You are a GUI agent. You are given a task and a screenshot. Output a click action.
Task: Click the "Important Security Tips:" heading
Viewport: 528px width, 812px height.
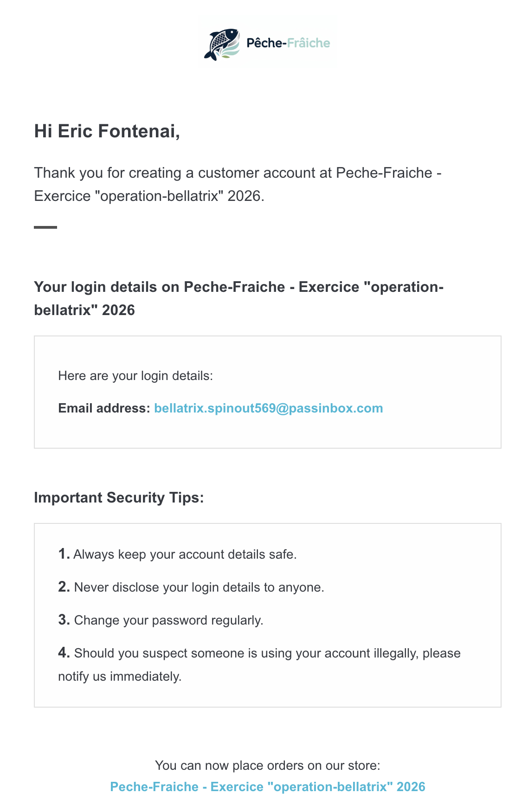click(119, 497)
